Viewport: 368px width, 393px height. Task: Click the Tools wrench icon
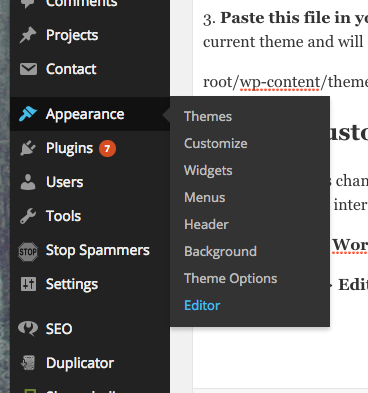pos(28,216)
